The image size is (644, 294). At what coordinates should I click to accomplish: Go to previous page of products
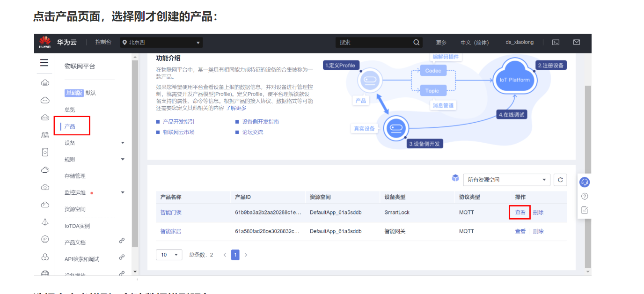click(225, 255)
